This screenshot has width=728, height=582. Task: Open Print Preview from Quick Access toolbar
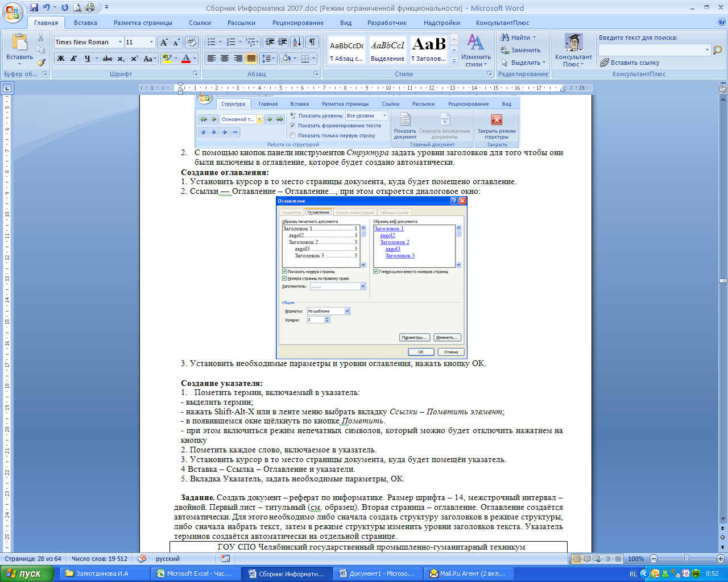(77, 8)
